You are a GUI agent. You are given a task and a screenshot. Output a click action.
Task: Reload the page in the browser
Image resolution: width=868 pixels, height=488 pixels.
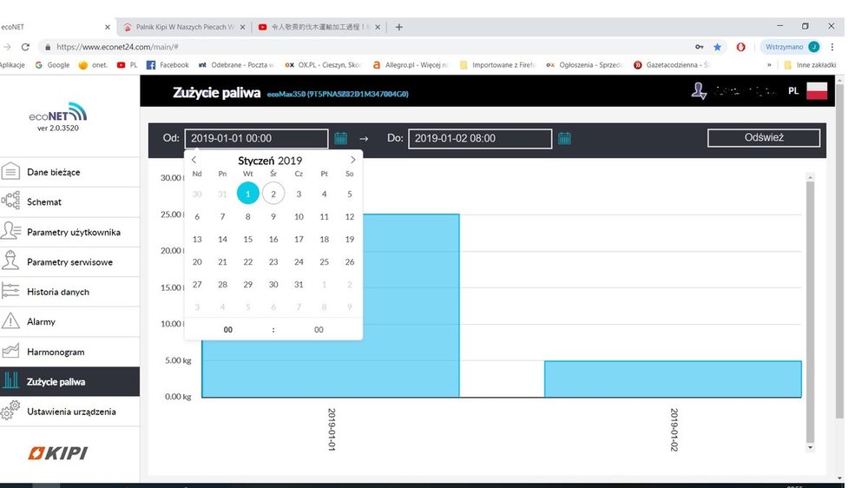(x=25, y=47)
